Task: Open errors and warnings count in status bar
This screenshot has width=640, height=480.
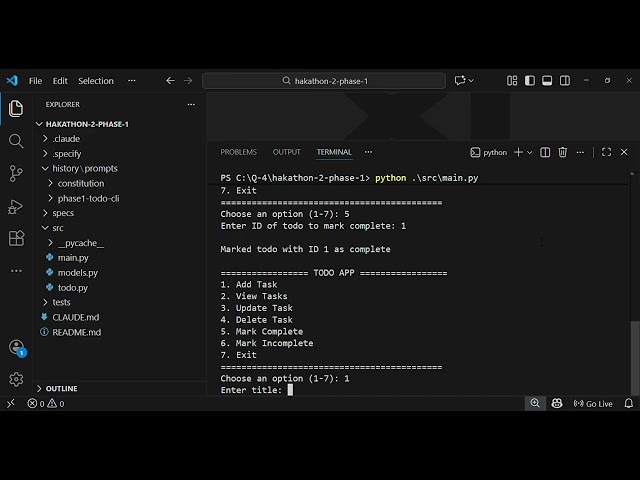Action: 45,404
